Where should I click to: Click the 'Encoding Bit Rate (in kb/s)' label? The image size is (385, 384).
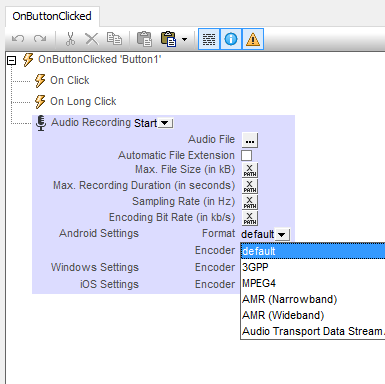coord(172,217)
